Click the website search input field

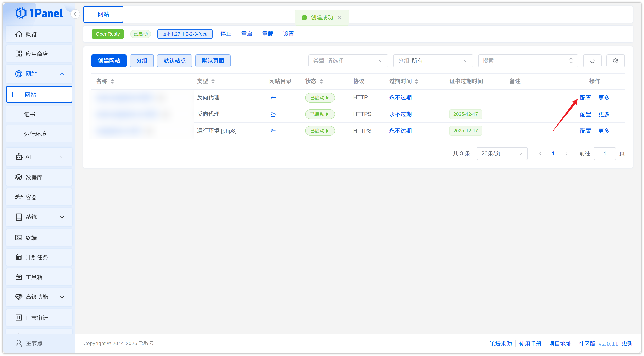point(522,61)
